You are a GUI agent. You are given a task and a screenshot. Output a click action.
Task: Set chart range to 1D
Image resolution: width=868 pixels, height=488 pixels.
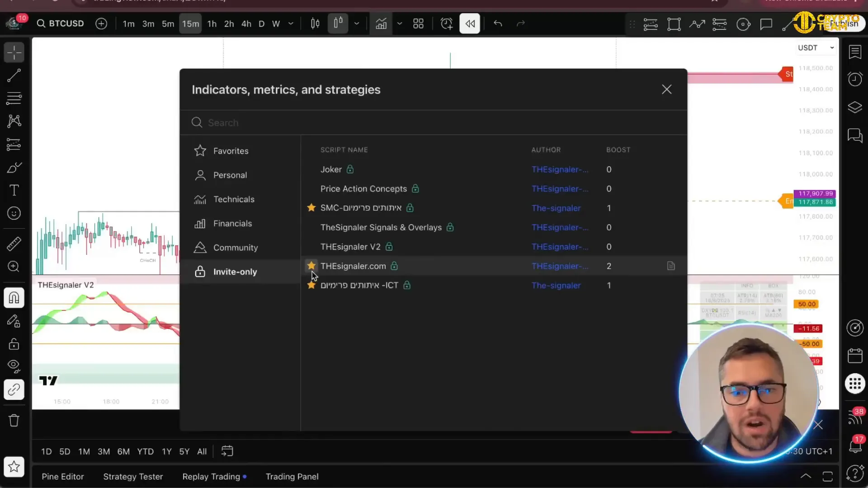(46, 451)
